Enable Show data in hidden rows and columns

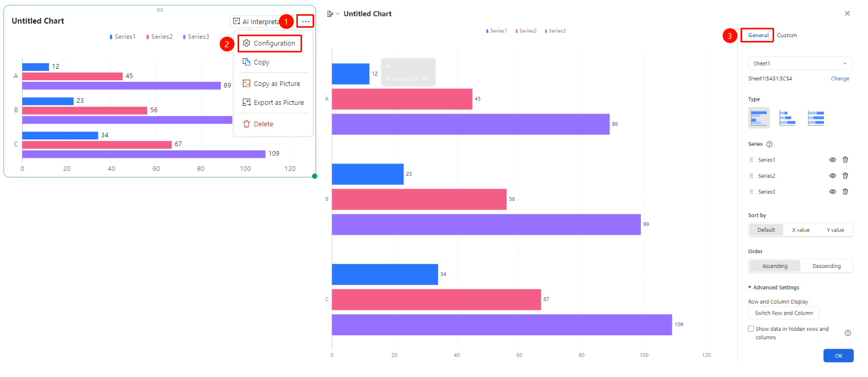pyautogui.click(x=751, y=329)
